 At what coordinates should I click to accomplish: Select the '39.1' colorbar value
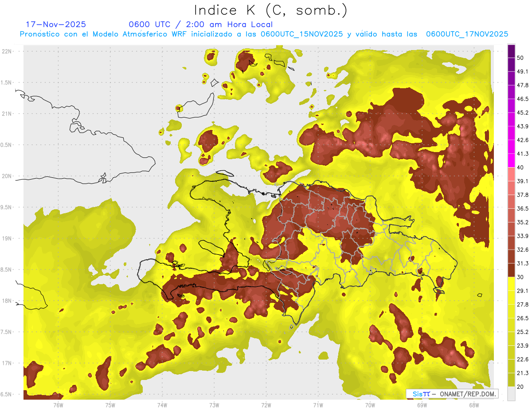pyautogui.click(x=523, y=181)
